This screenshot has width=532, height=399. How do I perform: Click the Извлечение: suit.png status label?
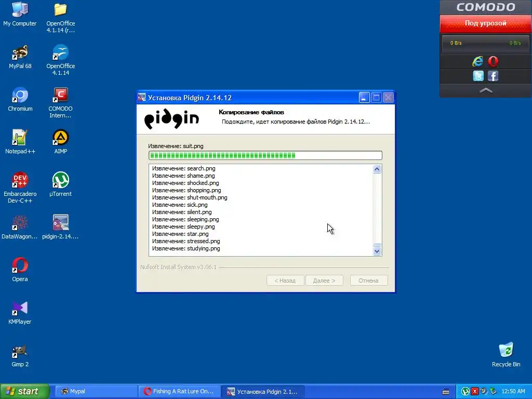coord(176,146)
